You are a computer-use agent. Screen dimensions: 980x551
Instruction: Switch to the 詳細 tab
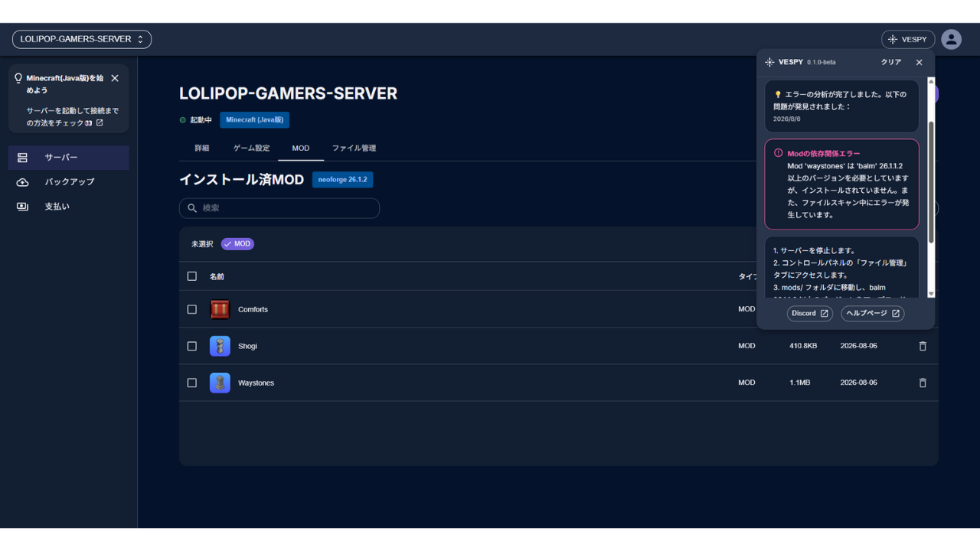click(x=202, y=148)
